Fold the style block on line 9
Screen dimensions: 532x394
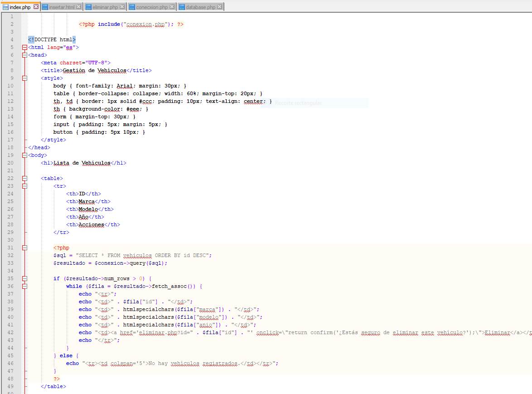click(x=24, y=78)
